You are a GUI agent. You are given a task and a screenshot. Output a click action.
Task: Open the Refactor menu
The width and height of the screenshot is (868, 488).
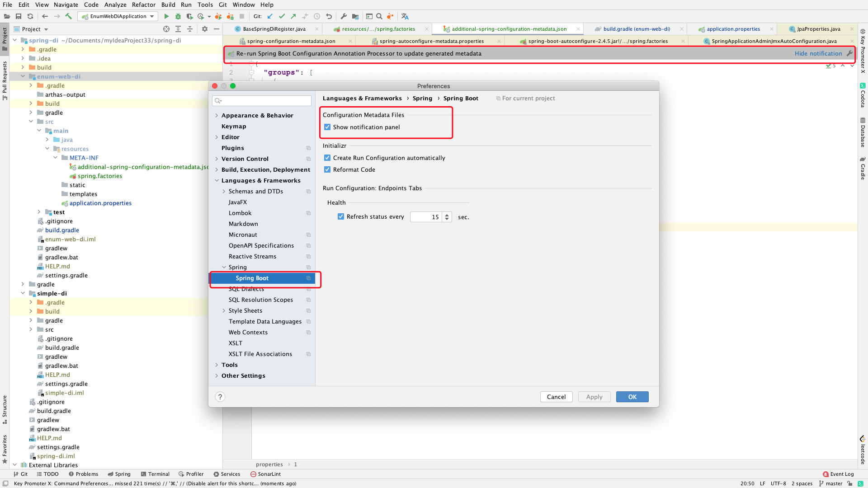(143, 5)
